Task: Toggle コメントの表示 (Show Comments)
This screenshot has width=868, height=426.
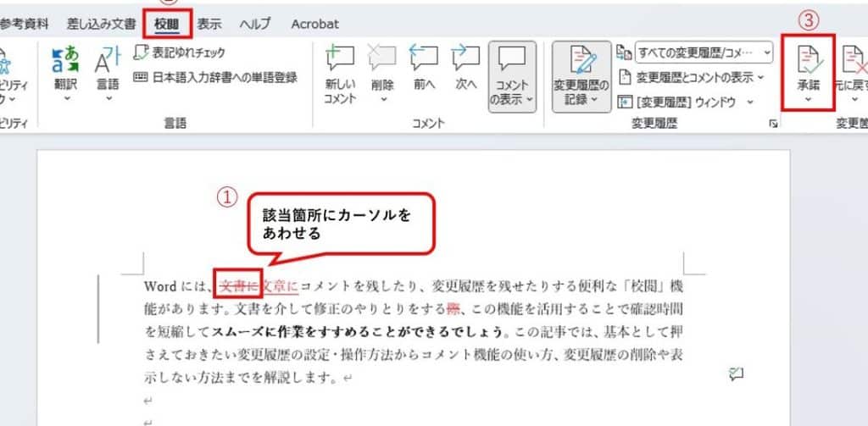Action: tap(512, 75)
